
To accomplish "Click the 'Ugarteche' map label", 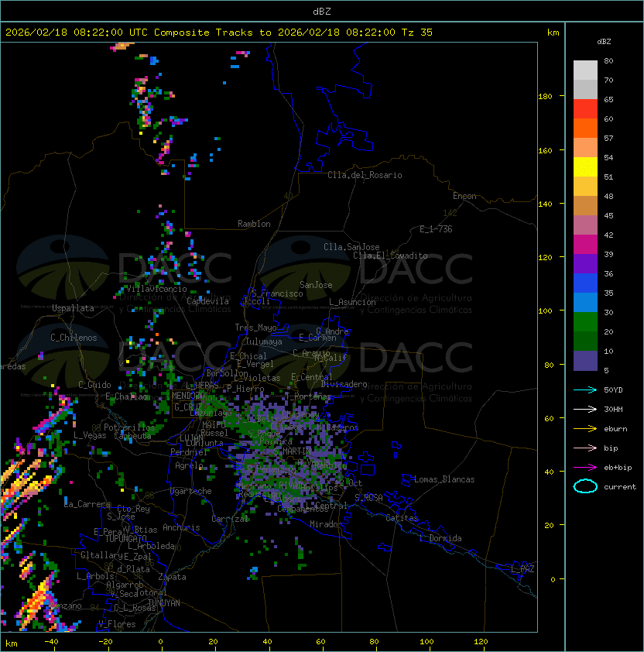I will tap(191, 491).
